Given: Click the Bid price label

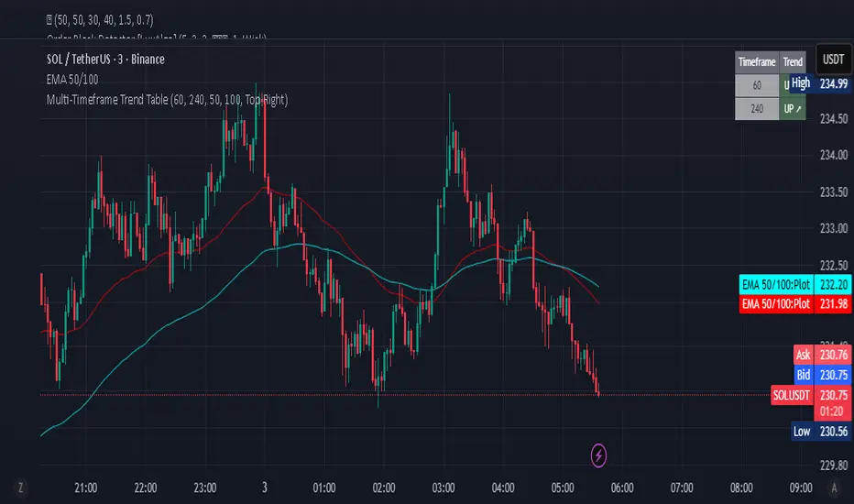Looking at the screenshot, I should pyautogui.click(x=803, y=375).
